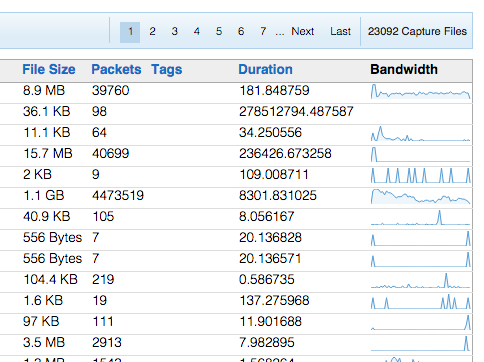Click duration value 11.901688
Screen dimensions: 484x362
tap(270, 322)
